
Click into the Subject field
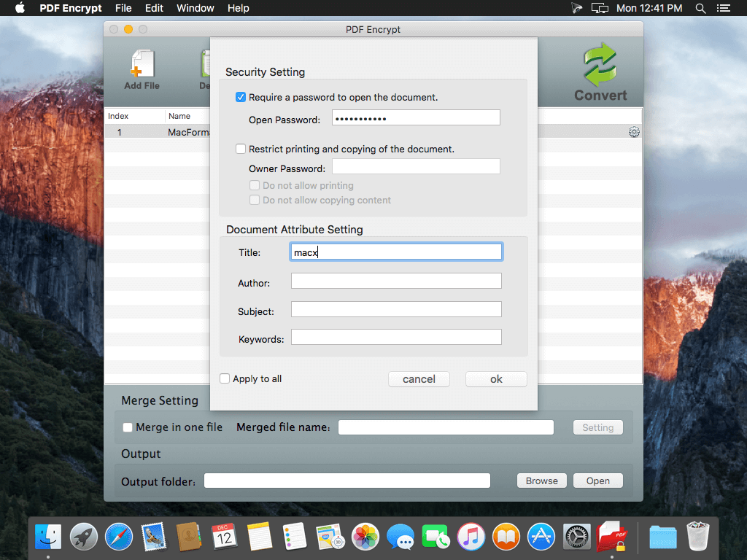(396, 309)
